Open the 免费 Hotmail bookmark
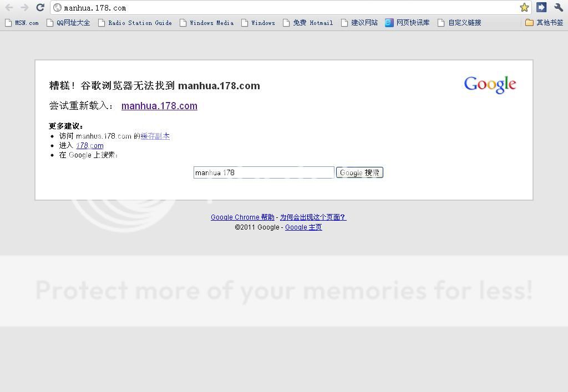Viewport: 568px width, 392px height. pyautogui.click(x=308, y=23)
